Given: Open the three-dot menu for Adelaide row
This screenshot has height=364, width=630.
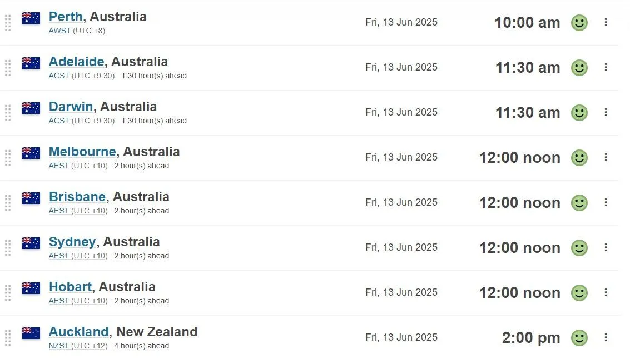Looking at the screenshot, I should [606, 67].
